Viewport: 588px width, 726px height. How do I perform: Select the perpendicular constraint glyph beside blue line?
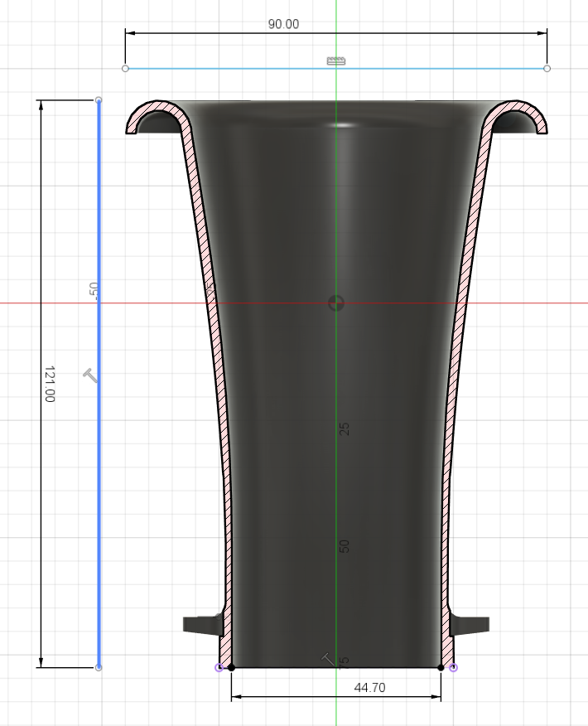(x=90, y=376)
